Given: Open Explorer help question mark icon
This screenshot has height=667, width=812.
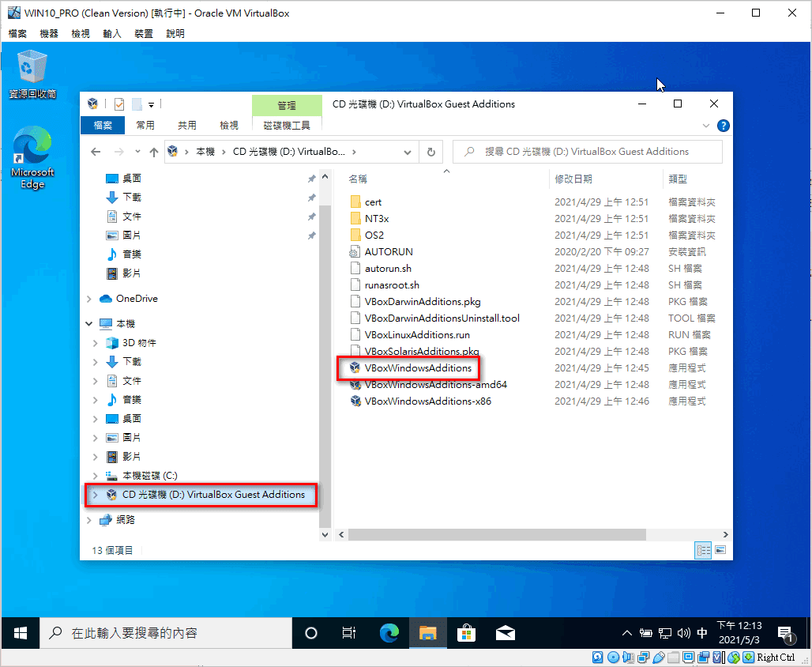Looking at the screenshot, I should [723, 126].
